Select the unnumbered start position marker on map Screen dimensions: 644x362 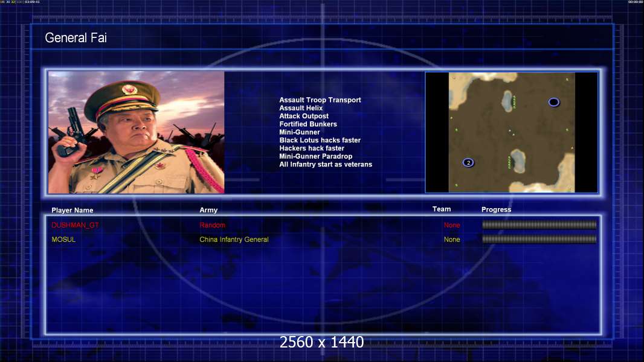553,102
